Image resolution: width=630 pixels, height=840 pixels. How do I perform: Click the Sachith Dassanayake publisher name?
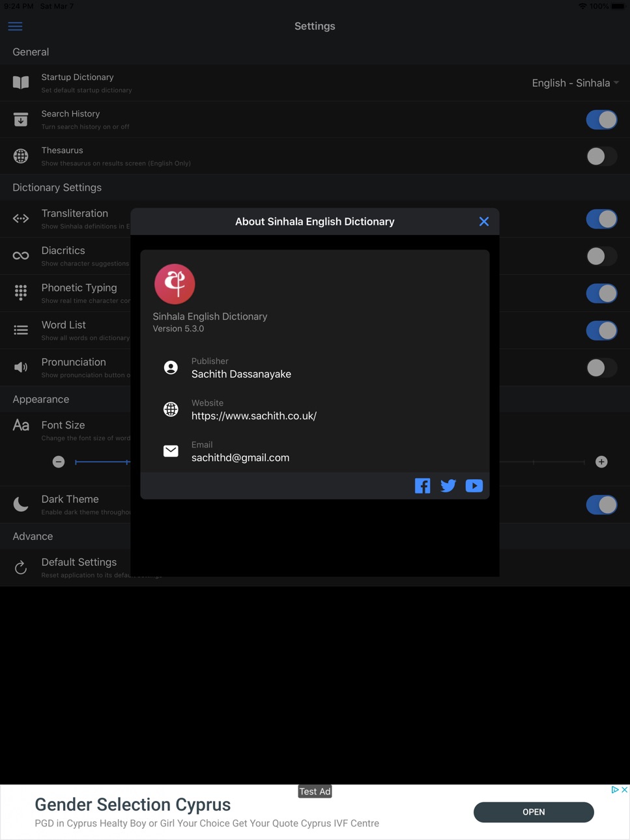241,374
